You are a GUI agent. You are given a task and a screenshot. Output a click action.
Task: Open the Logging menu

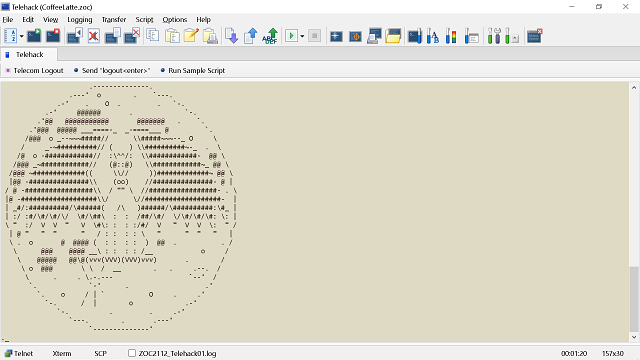point(80,20)
